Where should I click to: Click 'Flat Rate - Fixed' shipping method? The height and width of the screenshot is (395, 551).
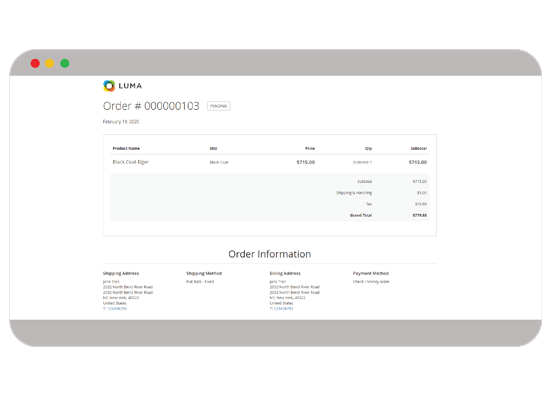[x=200, y=281]
